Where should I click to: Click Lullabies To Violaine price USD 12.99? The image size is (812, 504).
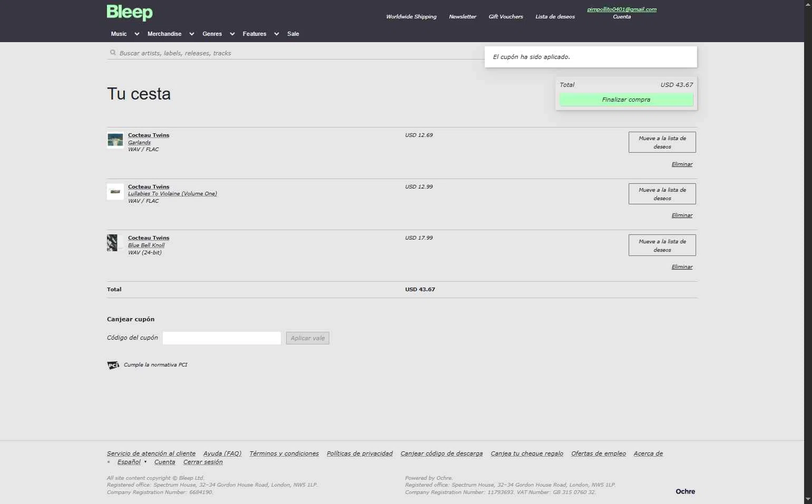point(419,187)
